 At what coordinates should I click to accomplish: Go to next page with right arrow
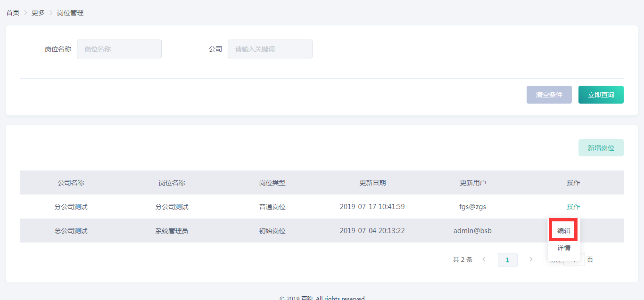pos(531,259)
